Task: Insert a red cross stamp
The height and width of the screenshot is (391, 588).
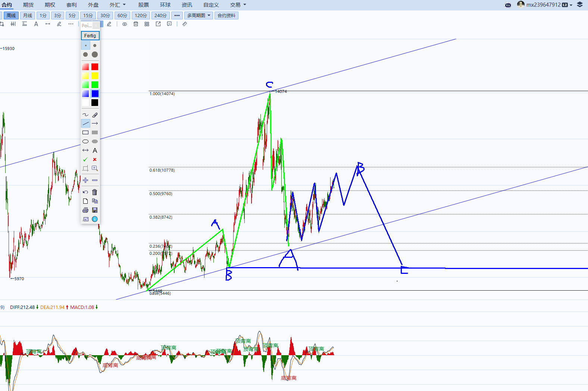Action: (95, 159)
